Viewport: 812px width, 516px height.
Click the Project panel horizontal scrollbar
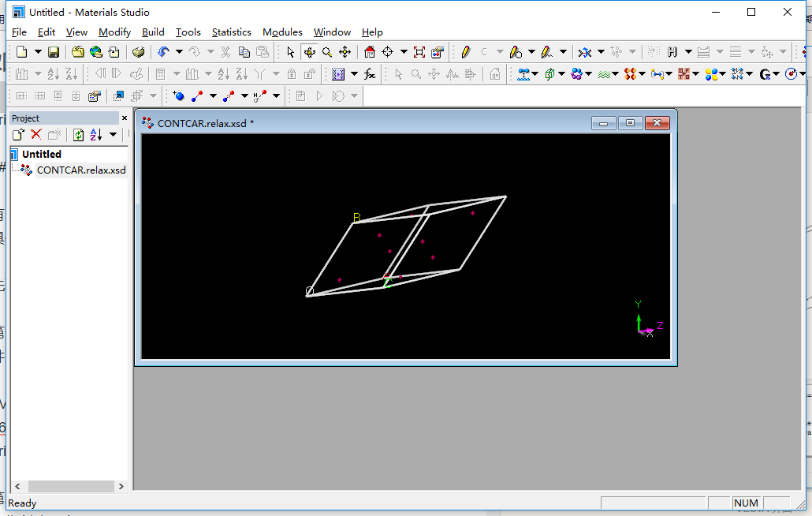point(71,487)
